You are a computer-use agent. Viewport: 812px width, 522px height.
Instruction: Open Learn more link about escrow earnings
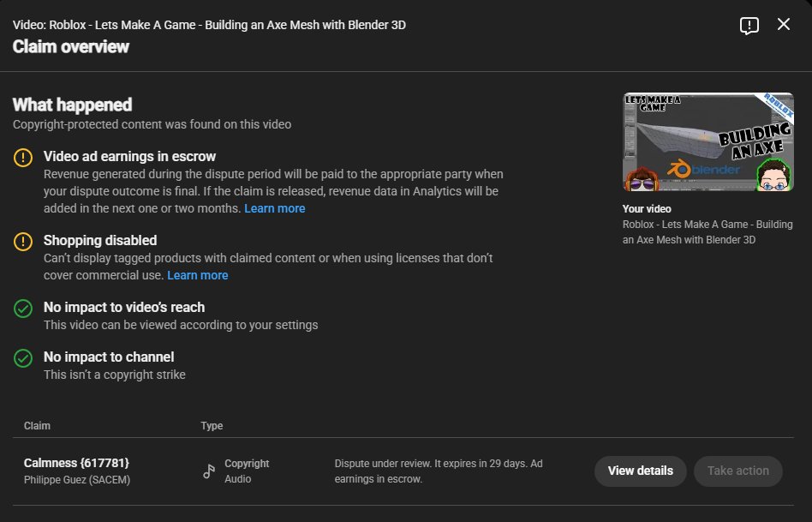(274, 208)
